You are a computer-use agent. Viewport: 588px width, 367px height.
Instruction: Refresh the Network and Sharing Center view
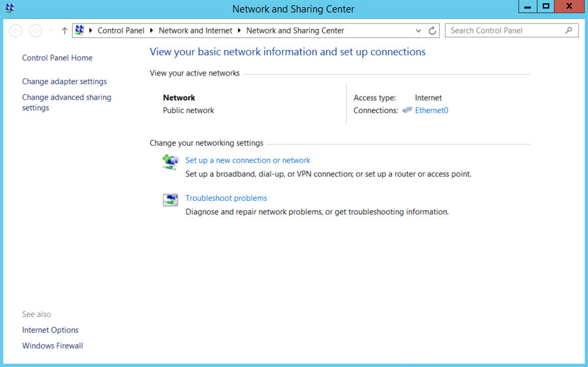tap(432, 31)
